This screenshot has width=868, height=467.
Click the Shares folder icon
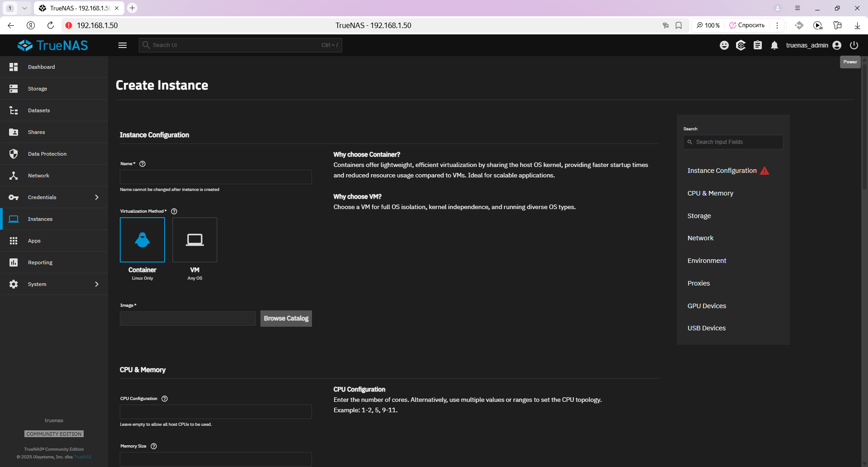(14, 132)
